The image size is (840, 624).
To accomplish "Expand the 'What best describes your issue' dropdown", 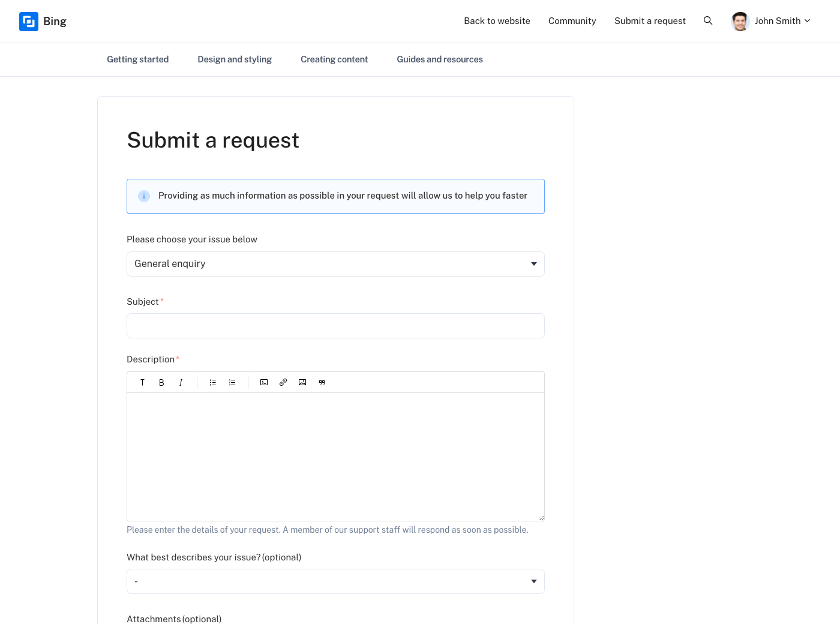I will (x=335, y=581).
